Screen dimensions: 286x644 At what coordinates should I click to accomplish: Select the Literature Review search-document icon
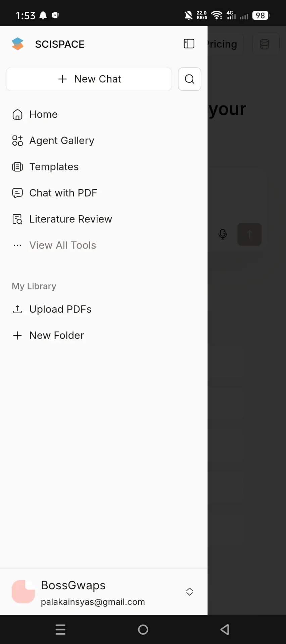coord(17,219)
